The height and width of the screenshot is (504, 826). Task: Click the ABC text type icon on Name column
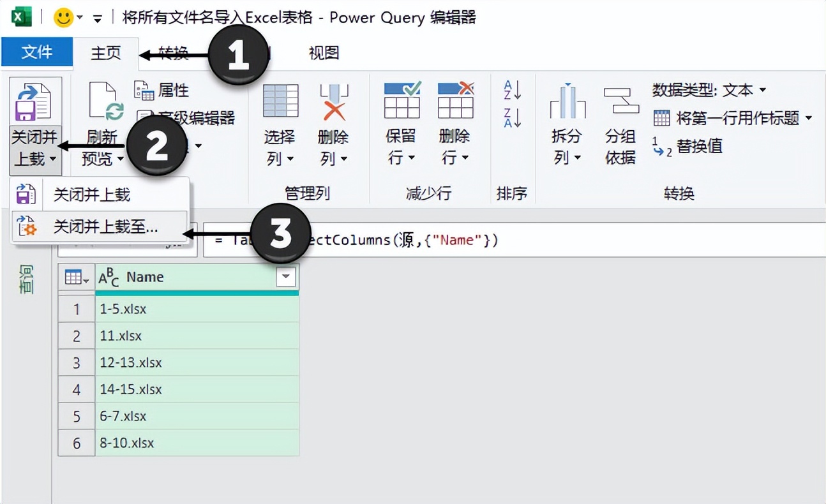coord(109,278)
